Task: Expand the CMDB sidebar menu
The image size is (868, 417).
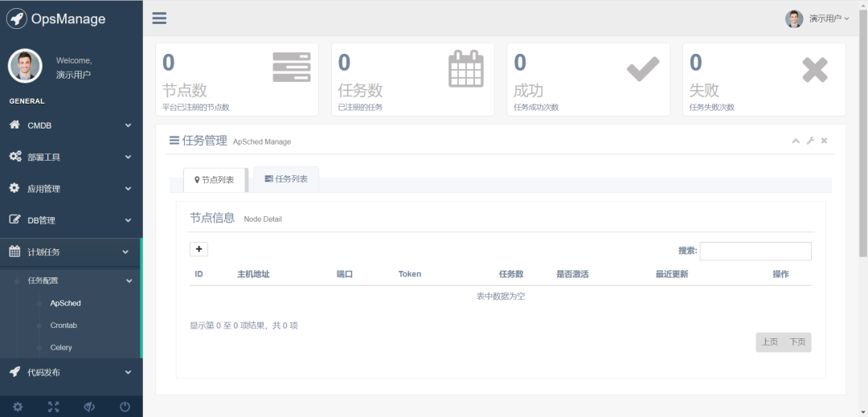Action: 71,125
